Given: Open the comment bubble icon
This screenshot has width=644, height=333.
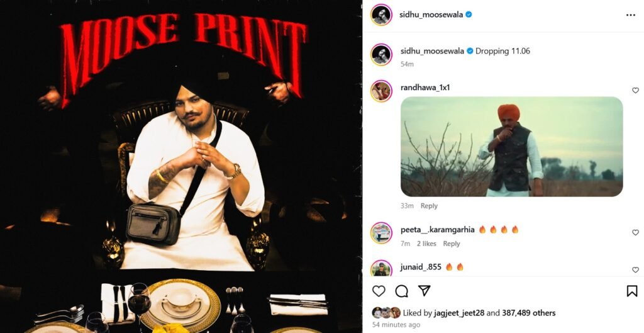Looking at the screenshot, I should tap(401, 291).
